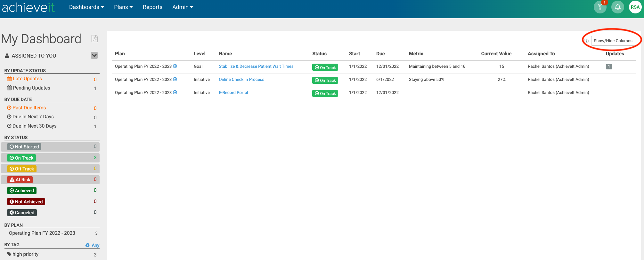
Task: Click the Any tag match link
Action: point(95,245)
